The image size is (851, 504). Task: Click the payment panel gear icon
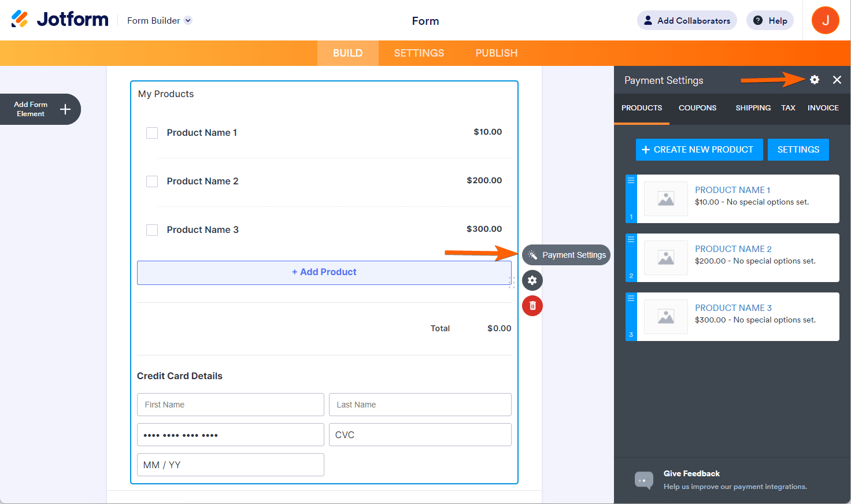point(815,80)
